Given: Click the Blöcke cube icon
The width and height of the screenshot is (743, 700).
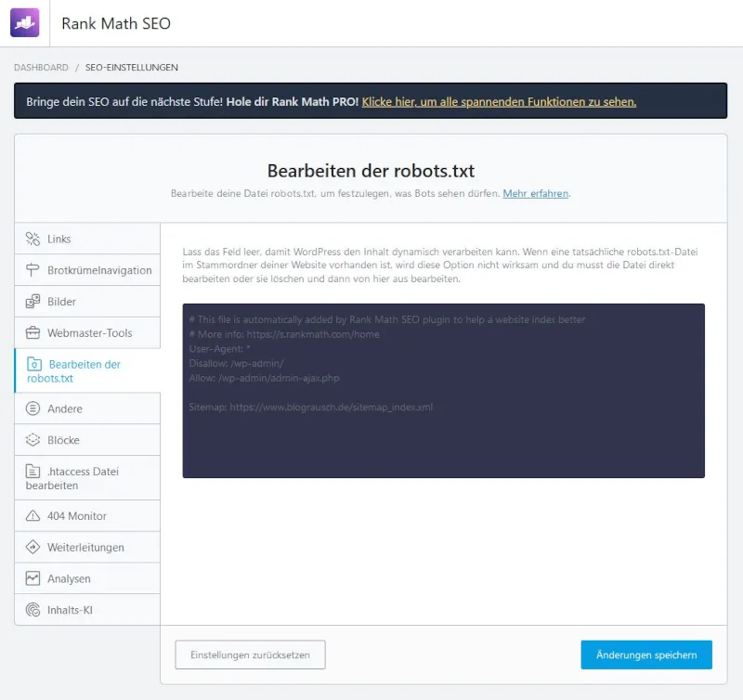Looking at the screenshot, I should pos(33,439).
